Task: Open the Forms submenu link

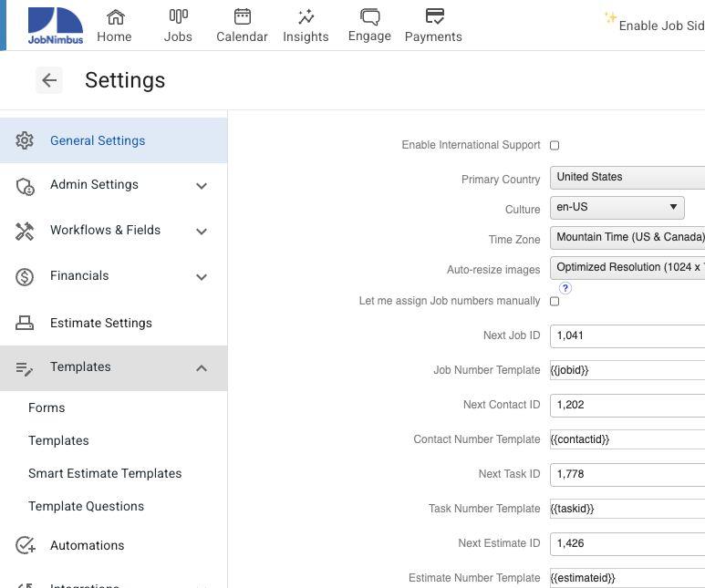Action: click(47, 407)
